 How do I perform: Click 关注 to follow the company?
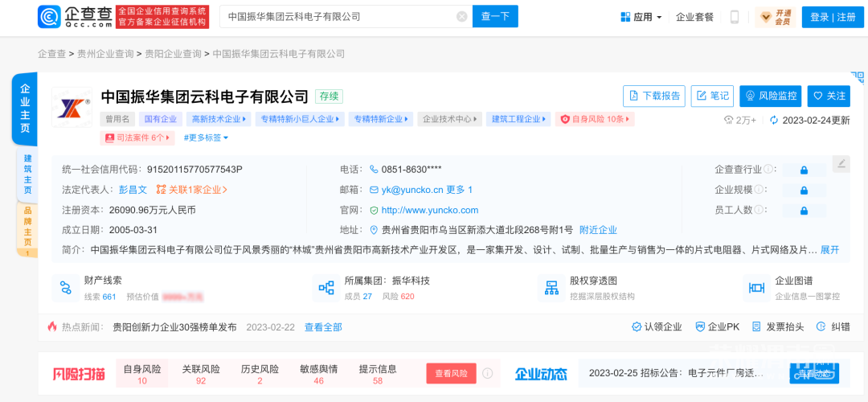coord(829,96)
